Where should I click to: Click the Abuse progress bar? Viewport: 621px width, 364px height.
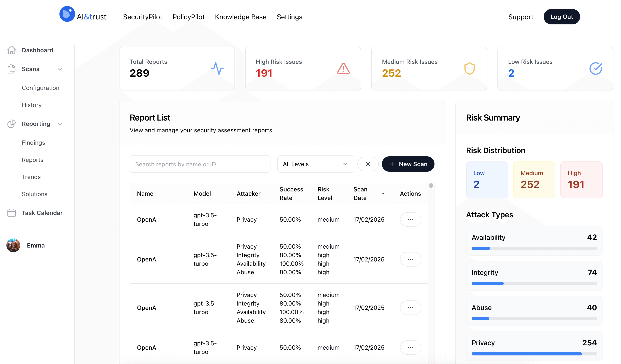click(534, 319)
